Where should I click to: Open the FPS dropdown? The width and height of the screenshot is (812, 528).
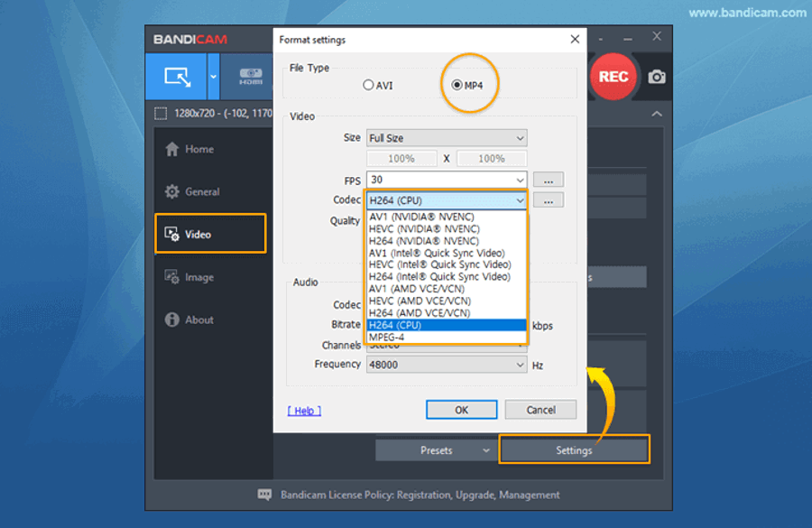click(x=447, y=180)
